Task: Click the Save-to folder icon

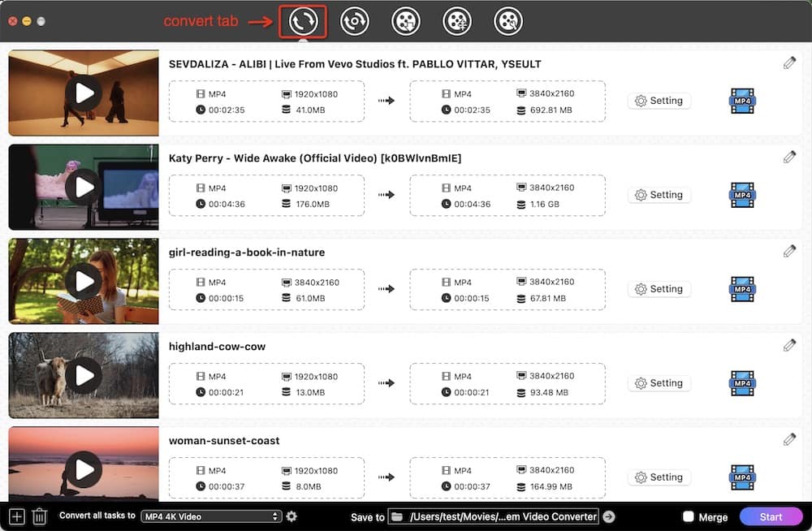Action: pos(397,516)
